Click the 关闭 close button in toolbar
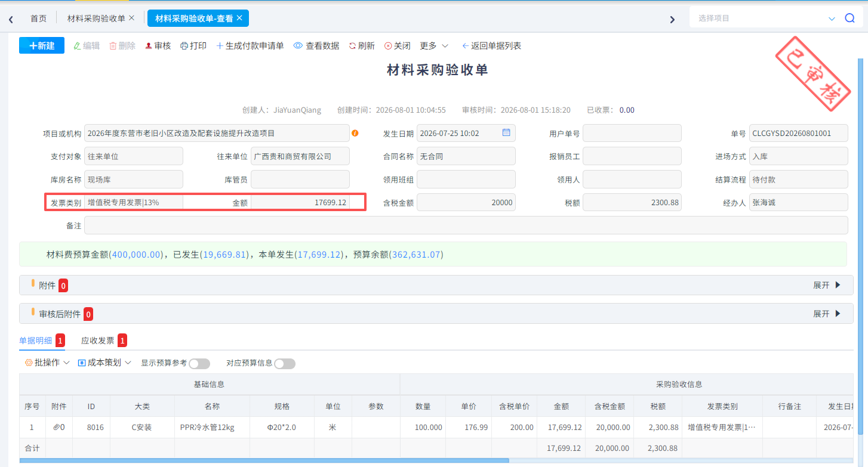 point(398,46)
